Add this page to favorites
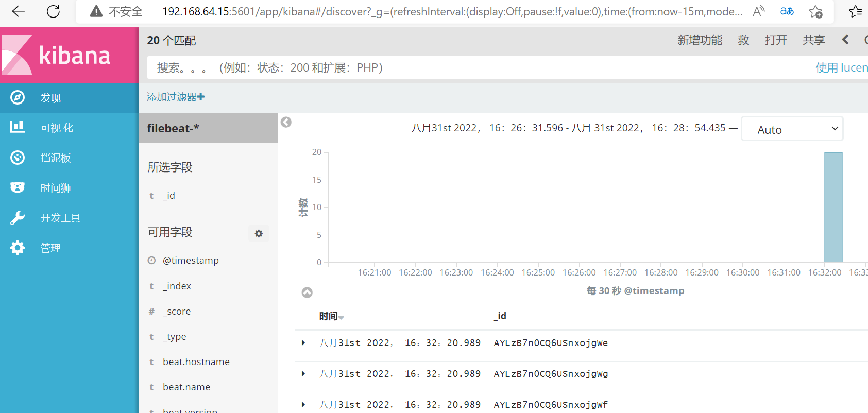Screen dimensions: 868x413 pos(816,11)
